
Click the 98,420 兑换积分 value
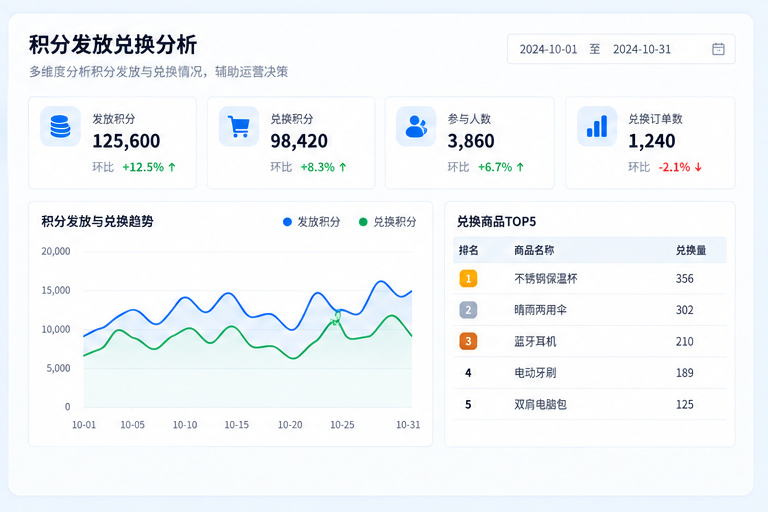point(299,141)
